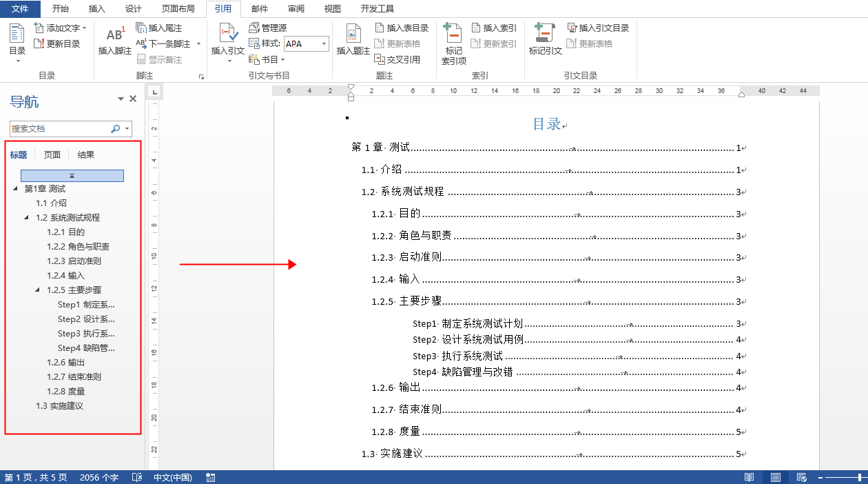Click the 搜索文档 search field

[60, 129]
